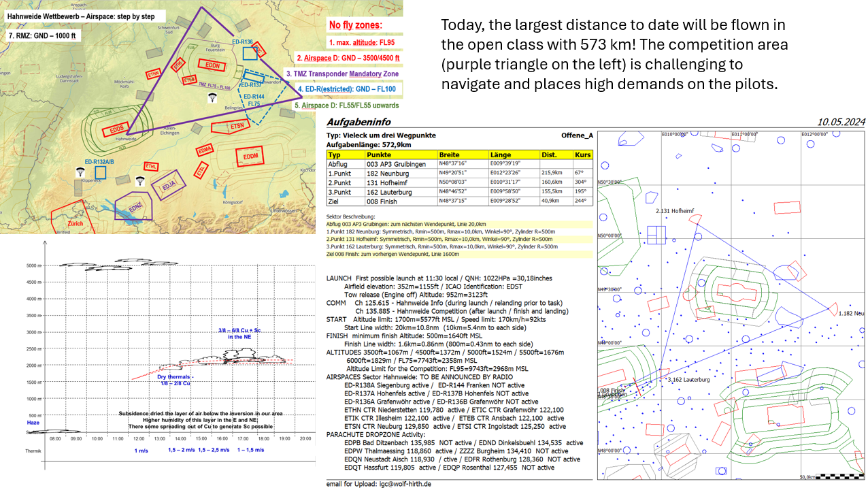Click the purple EDNZ zone polygon
Screen dimensions: 868x488
pos(135,206)
